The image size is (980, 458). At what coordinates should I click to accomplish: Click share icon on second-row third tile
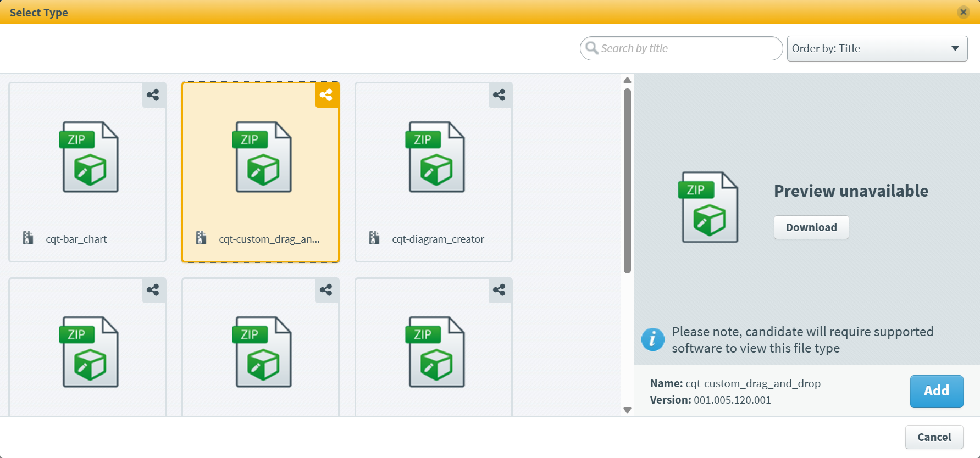pos(500,290)
